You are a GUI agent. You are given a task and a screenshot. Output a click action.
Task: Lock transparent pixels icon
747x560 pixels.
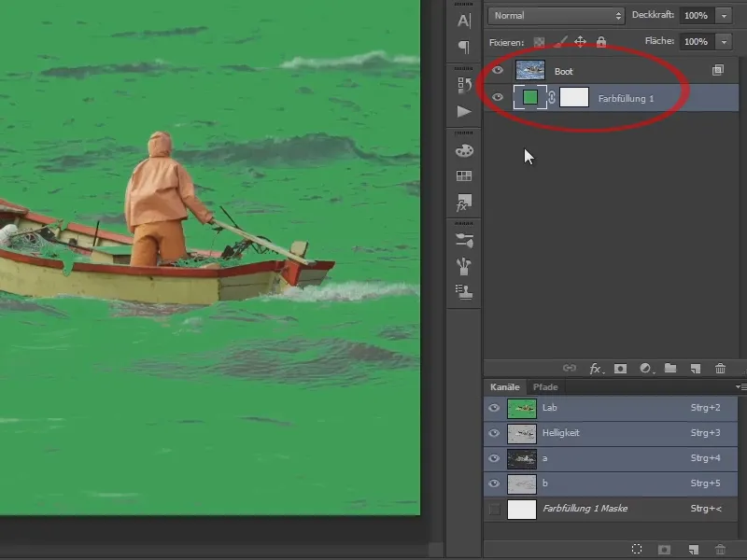539,42
